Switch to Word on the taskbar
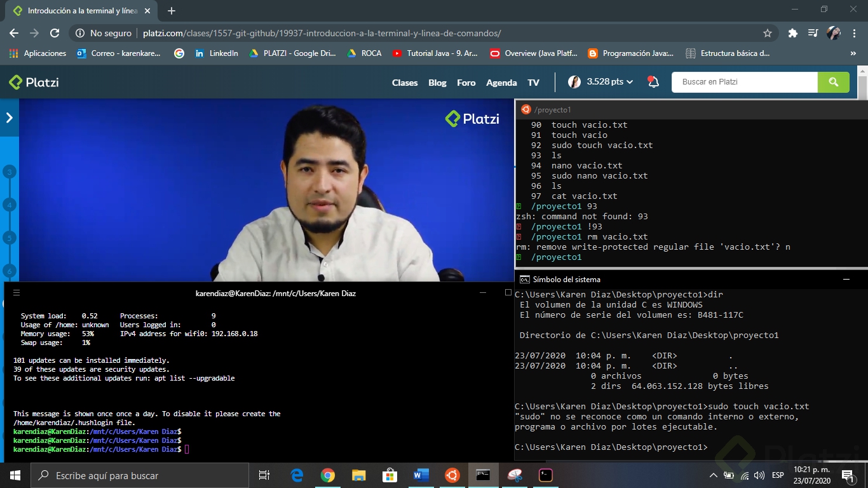Viewport: 868px width, 488px height. 421,475
